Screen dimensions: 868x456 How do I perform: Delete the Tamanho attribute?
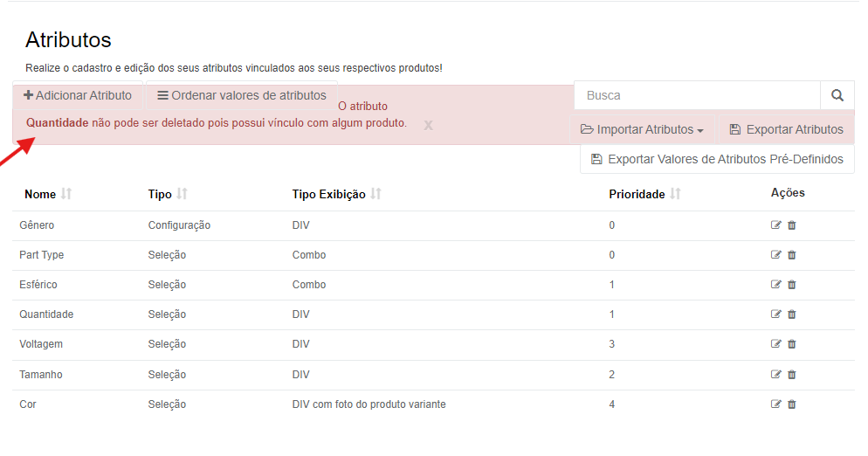(x=792, y=375)
